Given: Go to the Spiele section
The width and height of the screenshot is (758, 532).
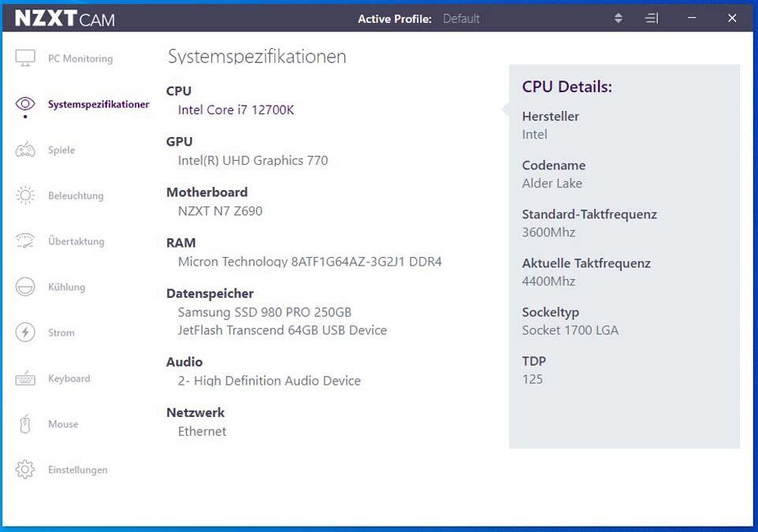Looking at the screenshot, I should coord(61,150).
